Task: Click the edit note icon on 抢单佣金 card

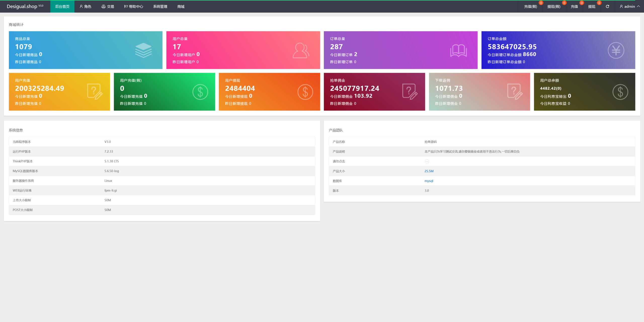Action: coord(410,92)
